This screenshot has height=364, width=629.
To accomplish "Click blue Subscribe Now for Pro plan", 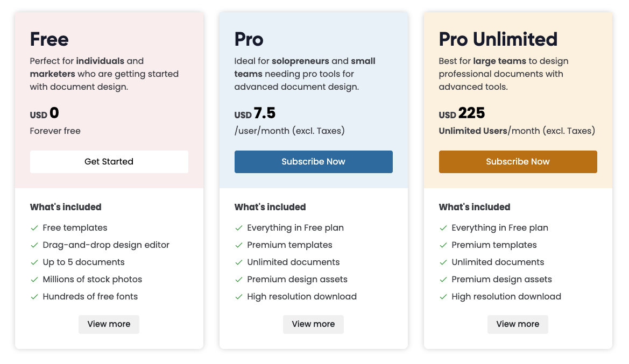I will click(313, 162).
